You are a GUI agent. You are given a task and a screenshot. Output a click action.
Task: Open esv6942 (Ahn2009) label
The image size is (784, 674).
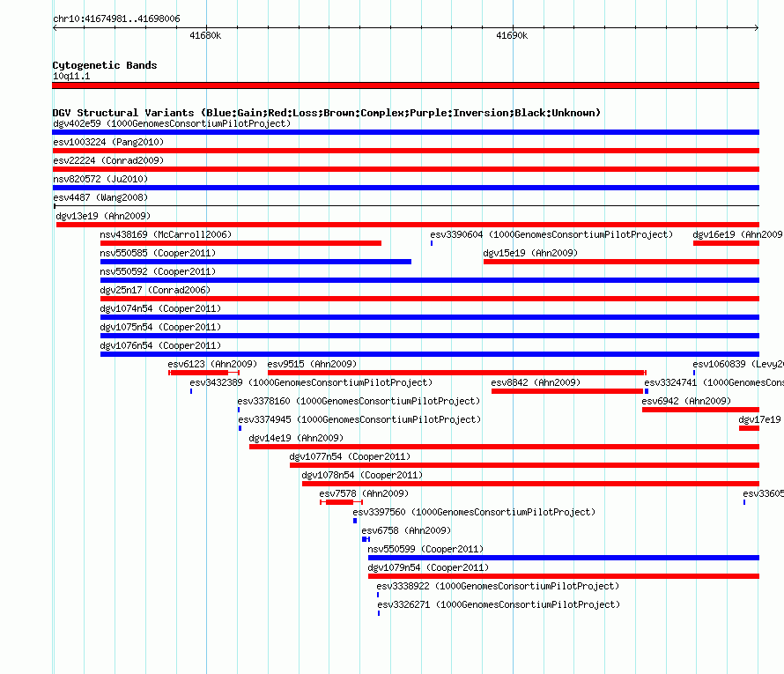click(x=686, y=401)
